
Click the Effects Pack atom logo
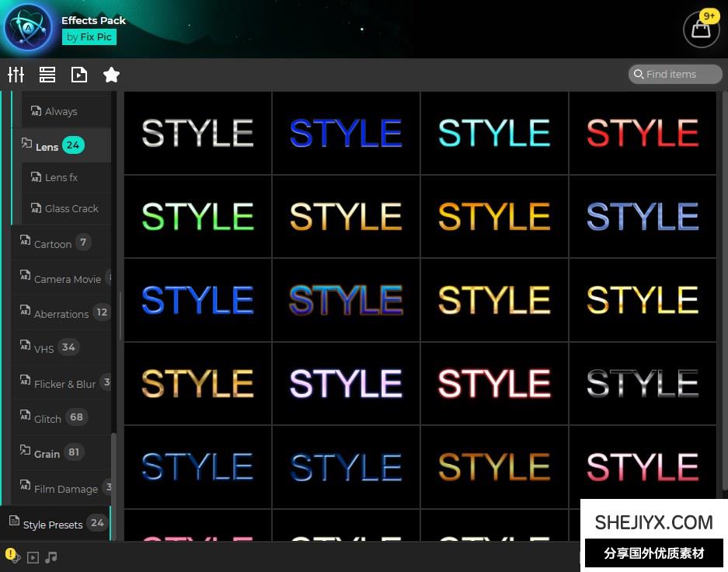pyautogui.click(x=28, y=28)
